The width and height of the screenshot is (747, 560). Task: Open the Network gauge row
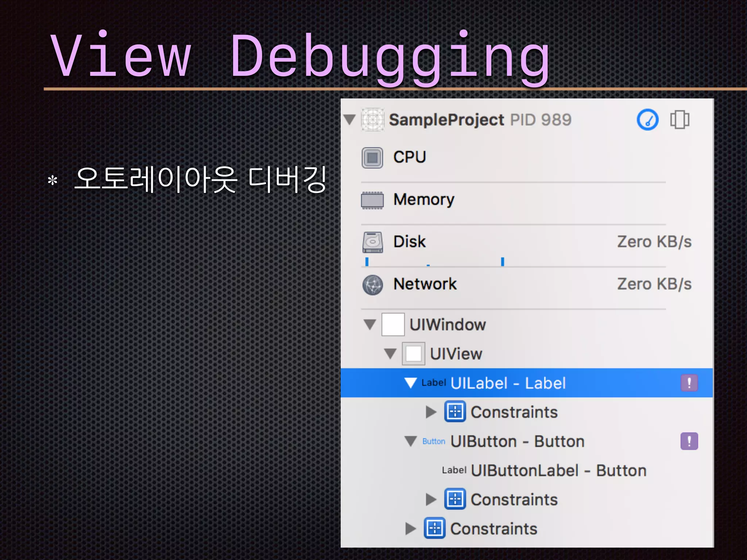425,284
